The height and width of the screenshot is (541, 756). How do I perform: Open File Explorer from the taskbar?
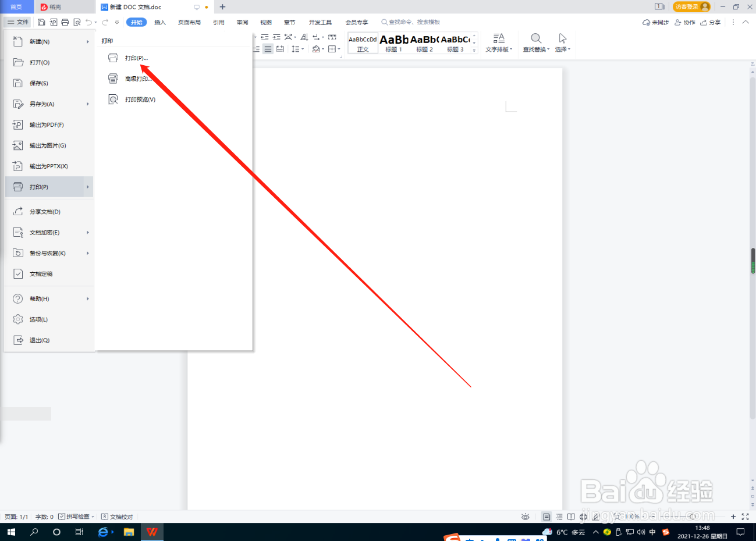coord(129,532)
